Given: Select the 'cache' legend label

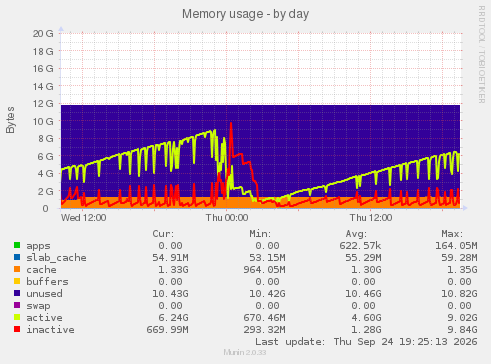Looking at the screenshot, I should (x=41, y=270).
